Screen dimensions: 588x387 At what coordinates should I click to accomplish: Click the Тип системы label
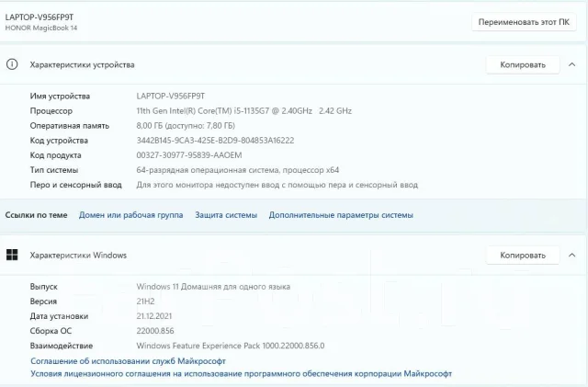(54, 170)
